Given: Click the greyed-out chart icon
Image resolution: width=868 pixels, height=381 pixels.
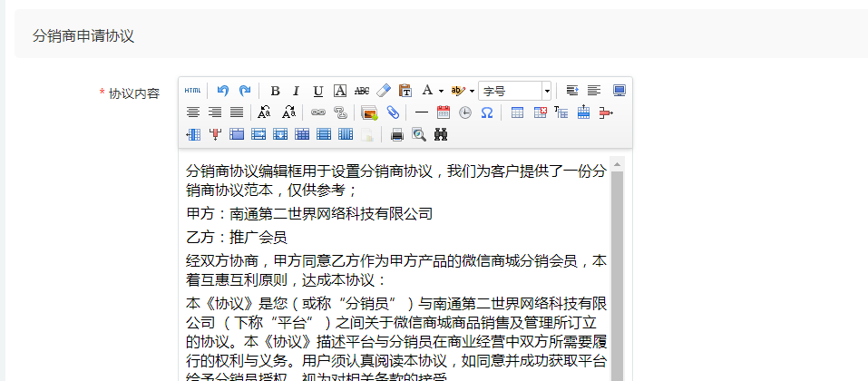Looking at the screenshot, I should [x=367, y=134].
